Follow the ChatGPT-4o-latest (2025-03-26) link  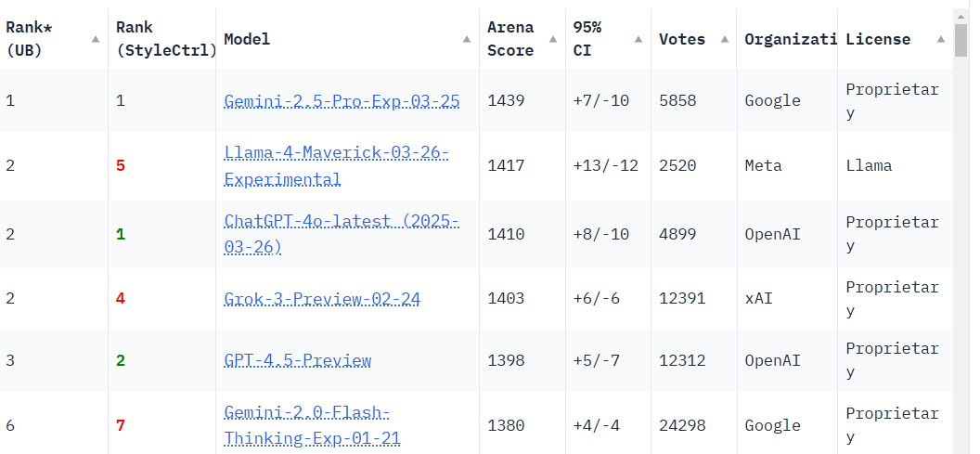(x=342, y=234)
